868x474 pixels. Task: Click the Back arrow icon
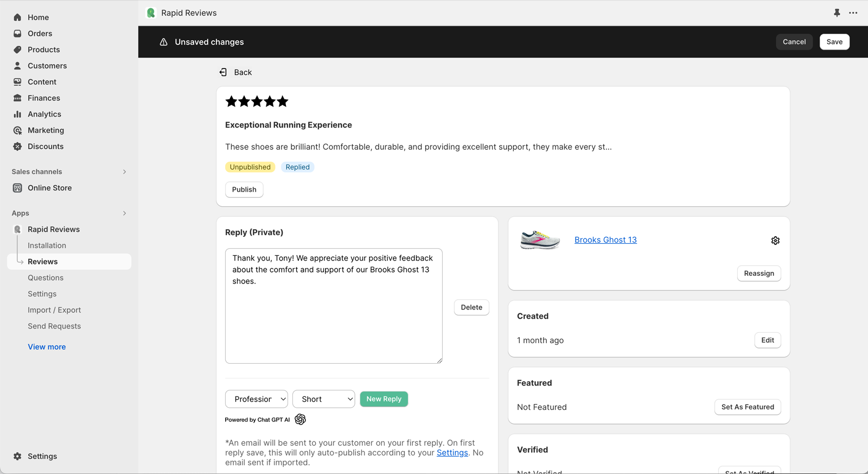click(223, 72)
